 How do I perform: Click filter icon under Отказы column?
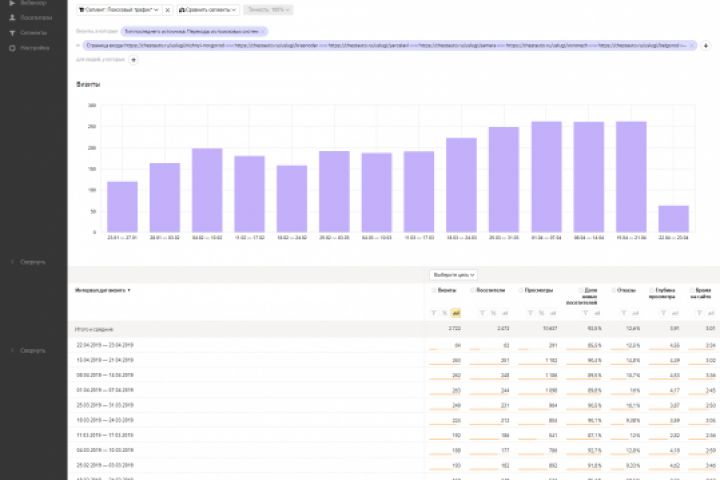point(624,313)
